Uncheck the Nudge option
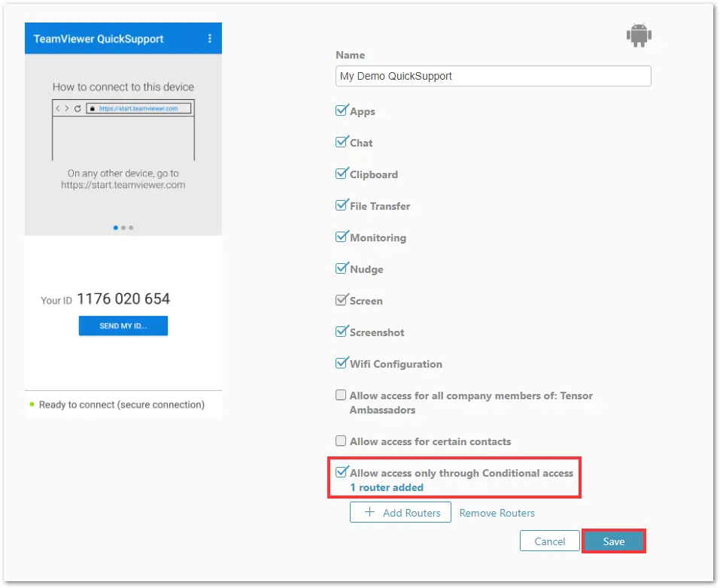This screenshot has width=720, height=588. pos(341,268)
